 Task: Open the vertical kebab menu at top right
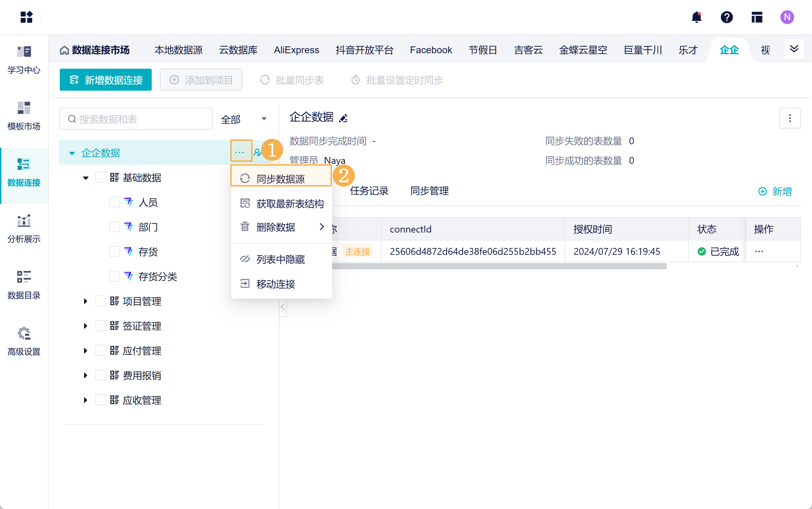coord(790,118)
